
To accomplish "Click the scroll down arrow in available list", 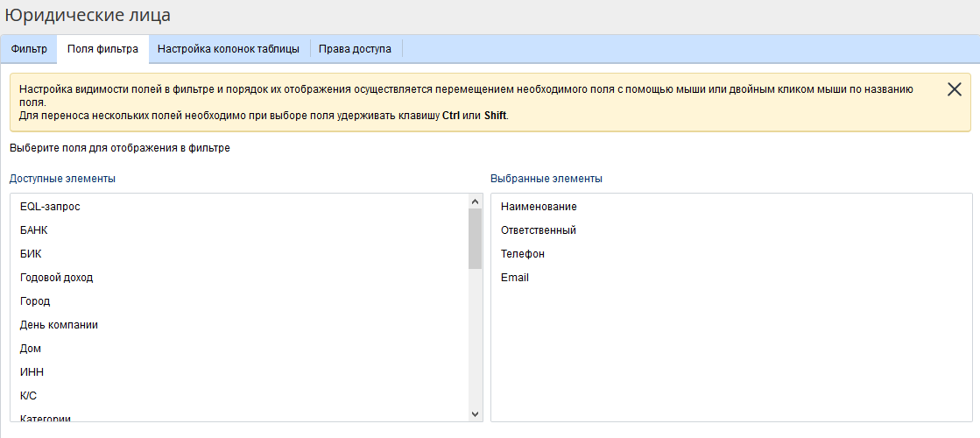I will (x=475, y=413).
